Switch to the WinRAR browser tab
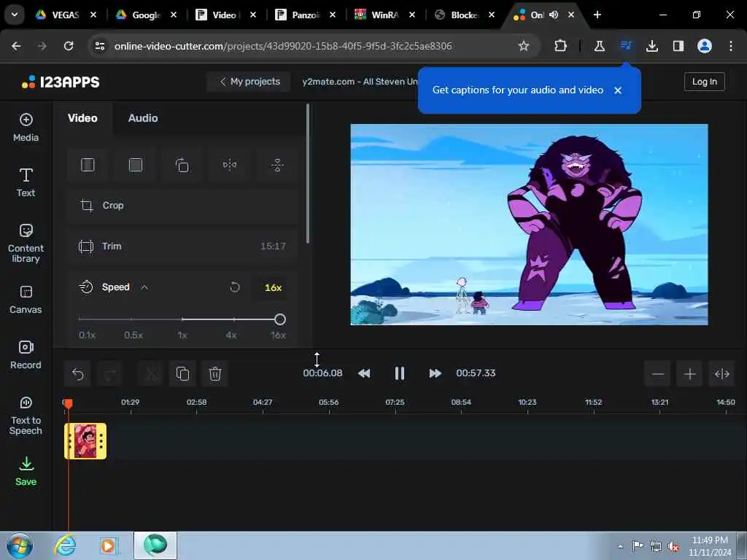The height and width of the screenshot is (560, 747). click(x=384, y=15)
